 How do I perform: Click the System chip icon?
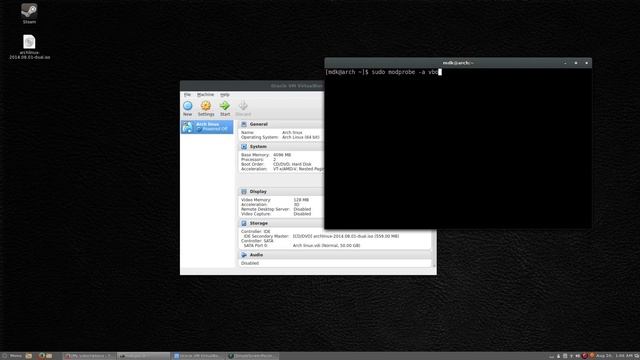coord(244,147)
